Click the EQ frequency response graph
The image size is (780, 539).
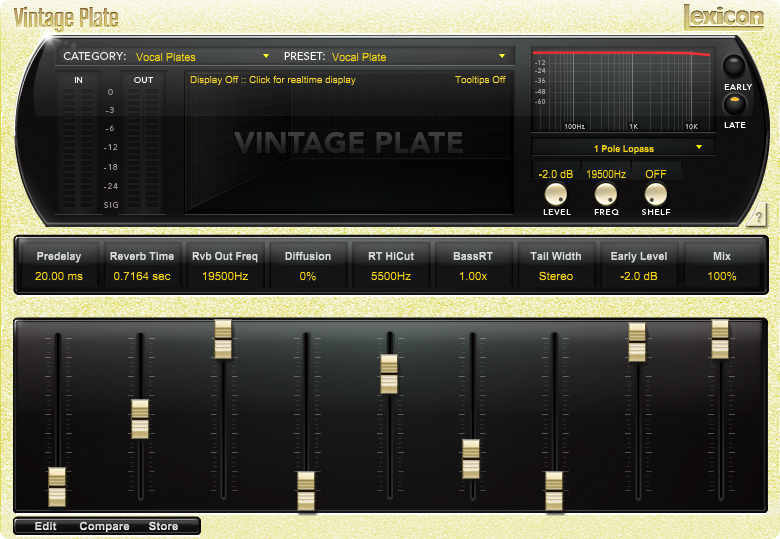coord(623,90)
